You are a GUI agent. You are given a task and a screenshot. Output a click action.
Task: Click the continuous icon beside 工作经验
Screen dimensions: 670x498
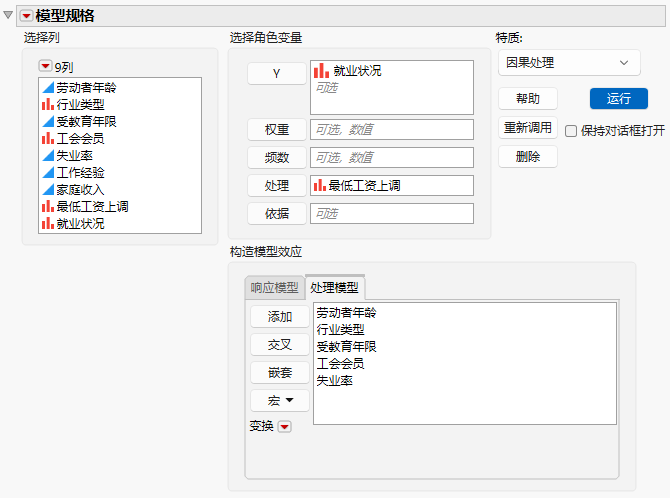(48, 173)
